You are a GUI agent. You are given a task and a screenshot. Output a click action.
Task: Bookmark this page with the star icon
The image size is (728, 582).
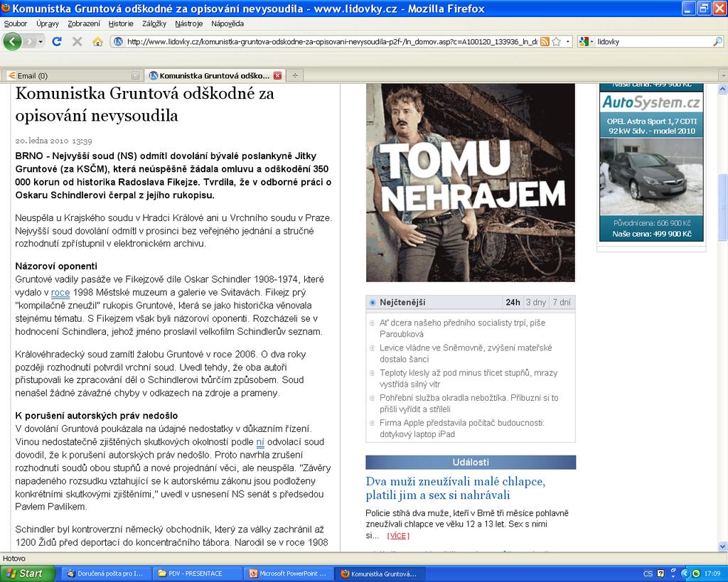tap(556, 42)
